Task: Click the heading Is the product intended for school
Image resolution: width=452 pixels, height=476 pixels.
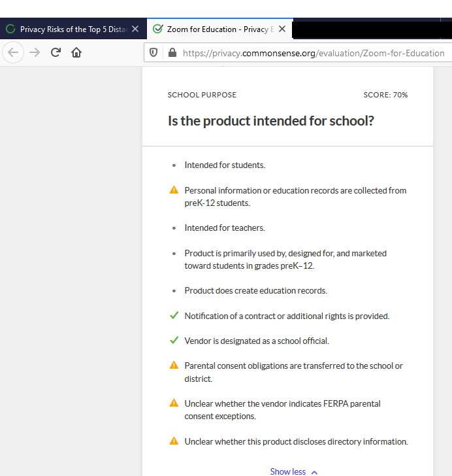Action: pyautogui.click(x=271, y=121)
